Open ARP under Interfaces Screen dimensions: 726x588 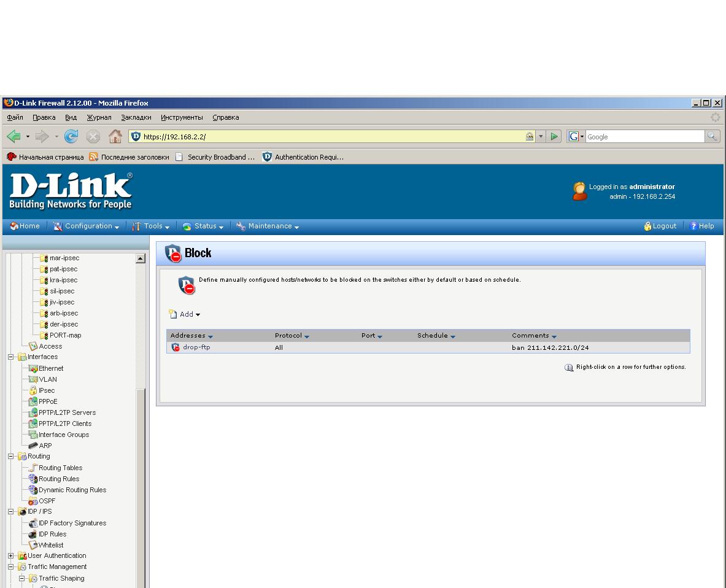(x=45, y=446)
